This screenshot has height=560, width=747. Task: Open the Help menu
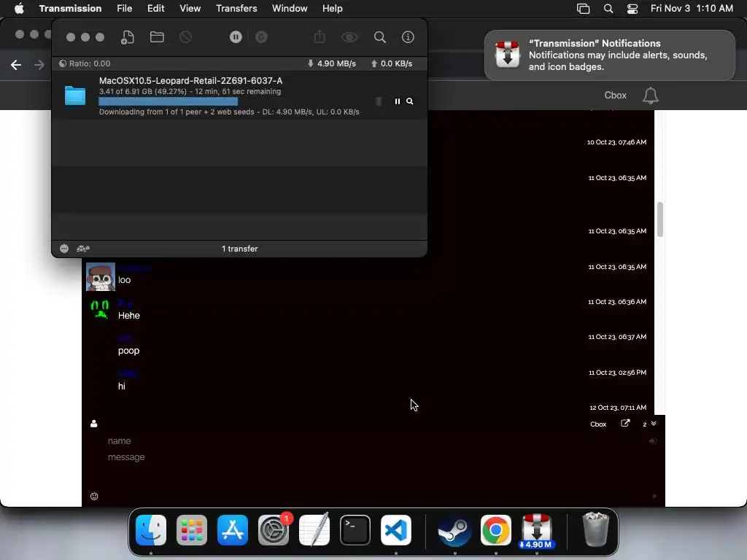[332, 9]
